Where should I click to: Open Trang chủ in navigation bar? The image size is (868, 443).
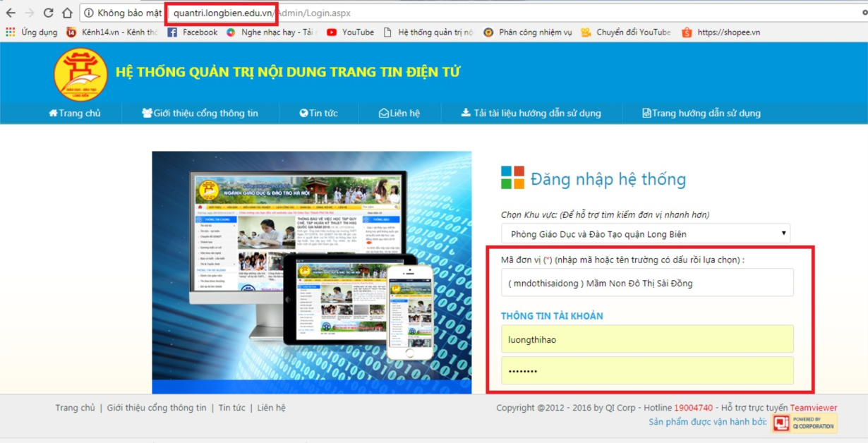[75, 114]
